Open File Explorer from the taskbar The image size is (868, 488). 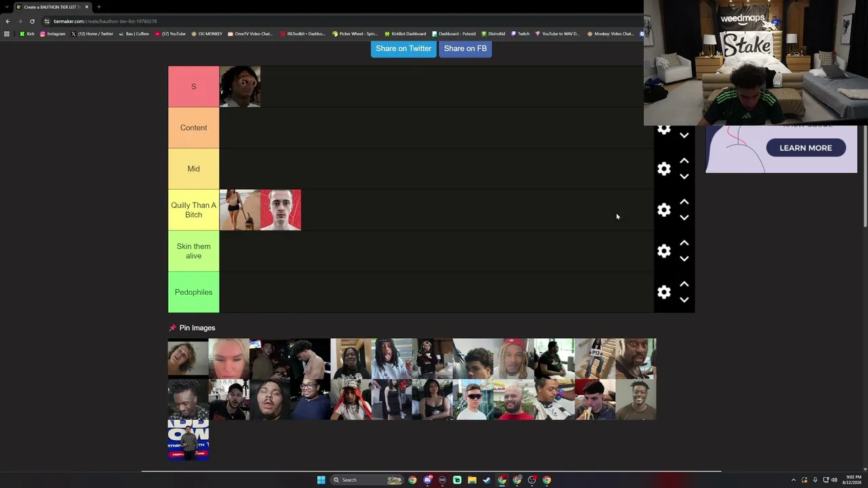[x=472, y=480]
